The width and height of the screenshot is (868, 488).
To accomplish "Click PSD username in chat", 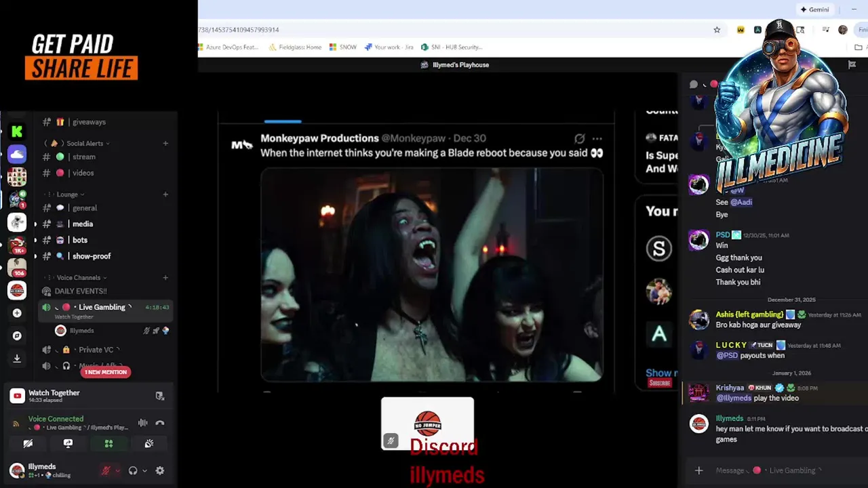I will point(722,235).
